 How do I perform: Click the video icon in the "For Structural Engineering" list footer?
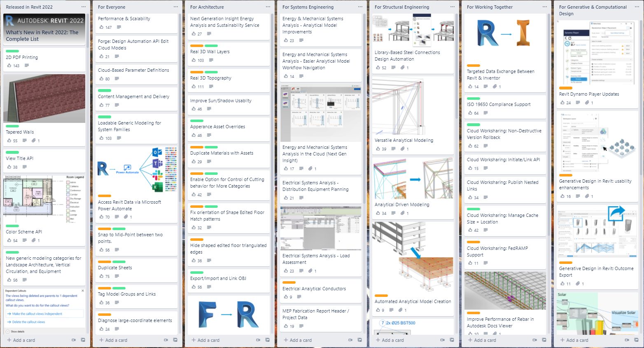click(x=442, y=340)
